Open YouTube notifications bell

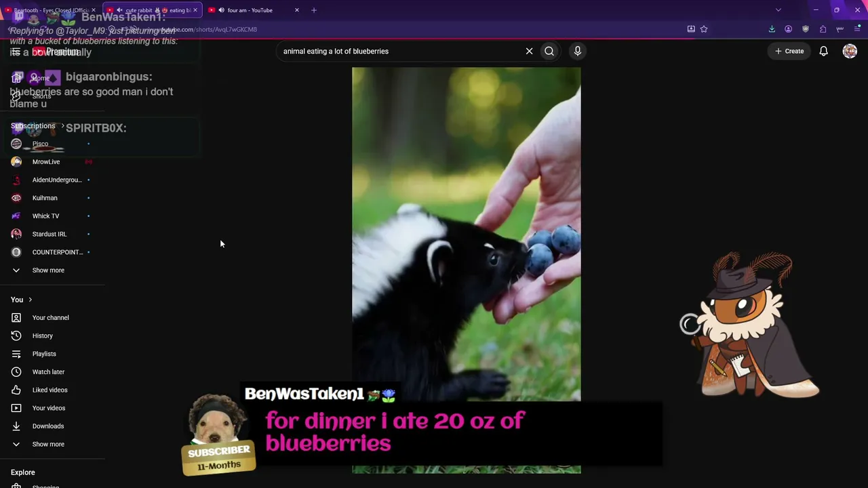tap(823, 51)
